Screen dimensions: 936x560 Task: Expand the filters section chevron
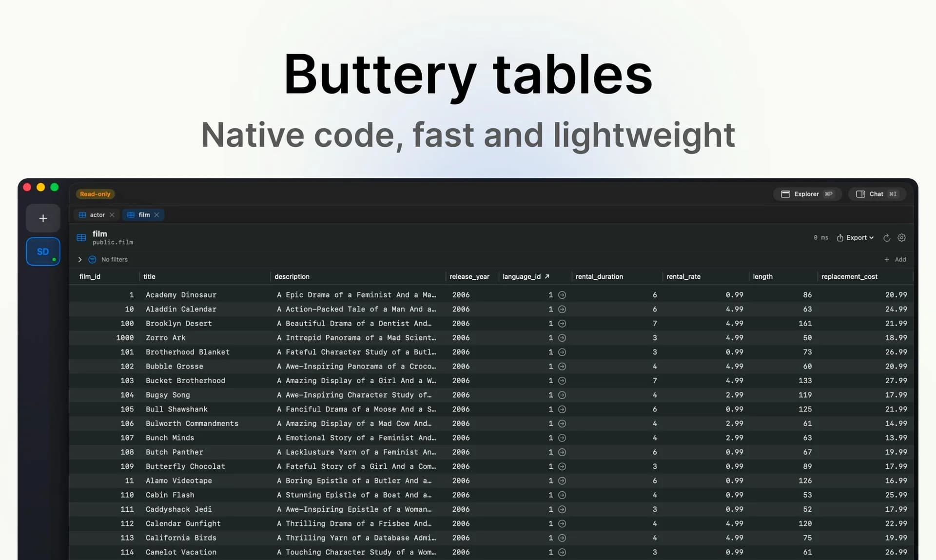point(80,260)
